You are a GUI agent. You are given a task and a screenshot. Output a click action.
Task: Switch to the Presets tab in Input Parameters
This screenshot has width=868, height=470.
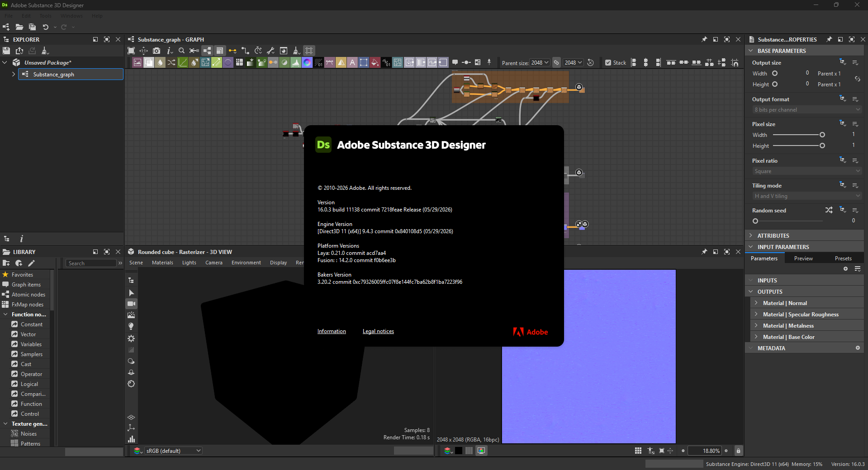[843, 258]
